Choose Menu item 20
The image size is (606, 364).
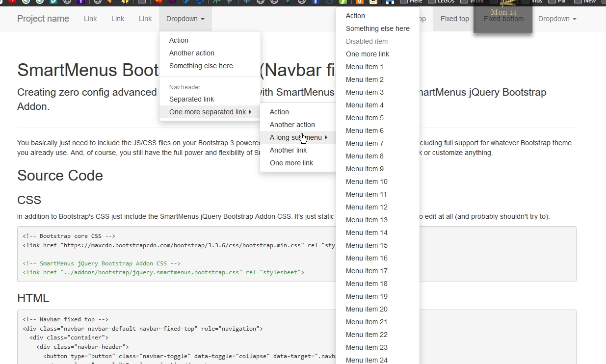[x=367, y=309]
